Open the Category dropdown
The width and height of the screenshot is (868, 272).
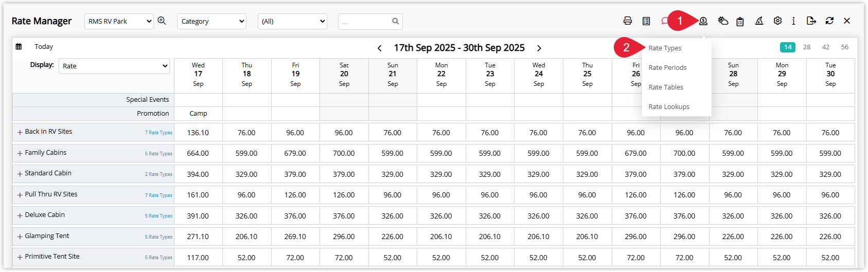[211, 22]
